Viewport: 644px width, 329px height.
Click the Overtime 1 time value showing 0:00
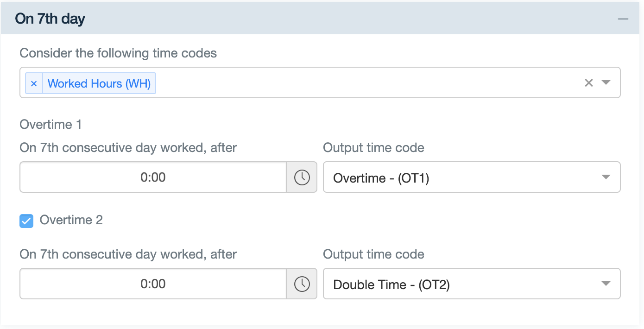[153, 177]
